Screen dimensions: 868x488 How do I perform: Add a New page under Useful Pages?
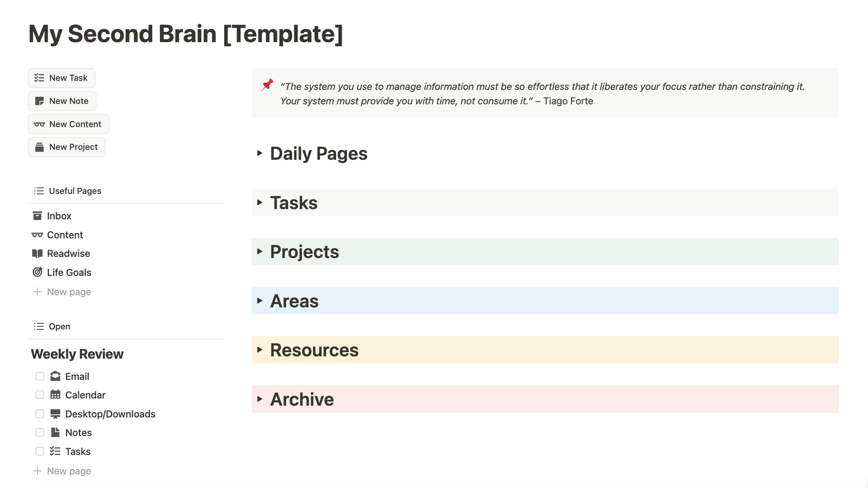click(62, 292)
